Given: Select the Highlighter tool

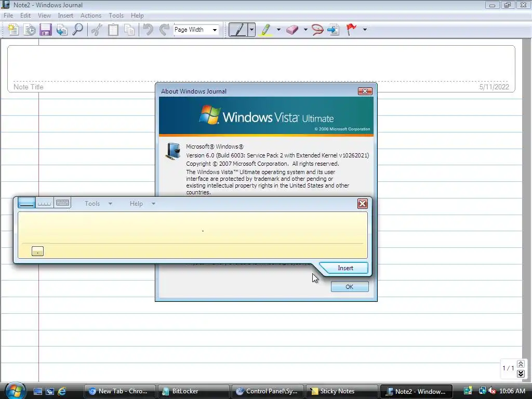Looking at the screenshot, I should pos(267,30).
